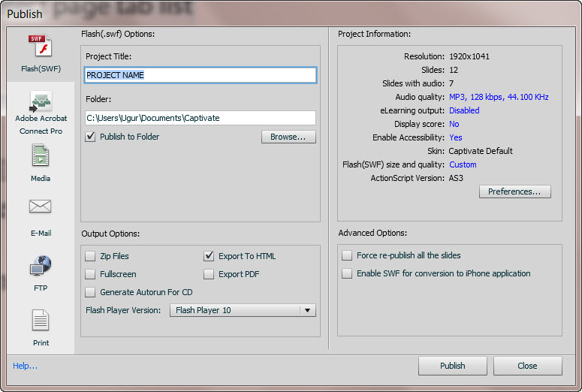Open the Preferences... button

coord(515,191)
